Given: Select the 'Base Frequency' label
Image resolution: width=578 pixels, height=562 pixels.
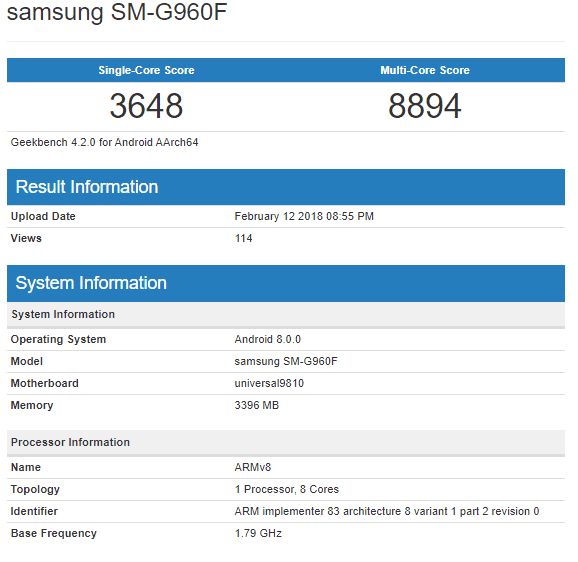Looking at the screenshot, I should pyautogui.click(x=54, y=533).
